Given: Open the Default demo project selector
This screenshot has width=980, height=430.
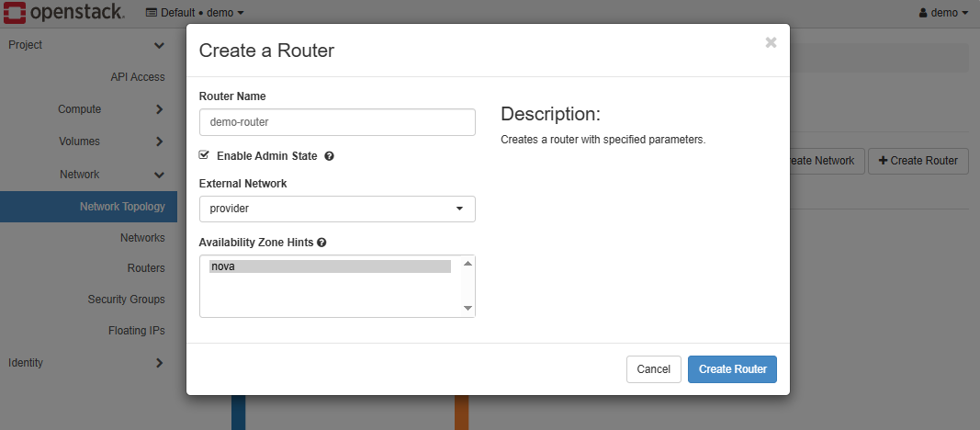Looking at the screenshot, I should tap(195, 13).
